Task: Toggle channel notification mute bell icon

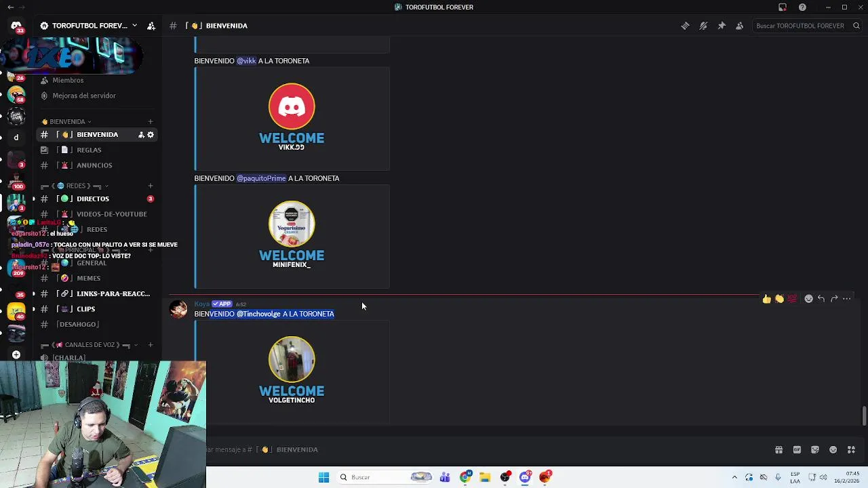Action: pyautogui.click(x=703, y=26)
